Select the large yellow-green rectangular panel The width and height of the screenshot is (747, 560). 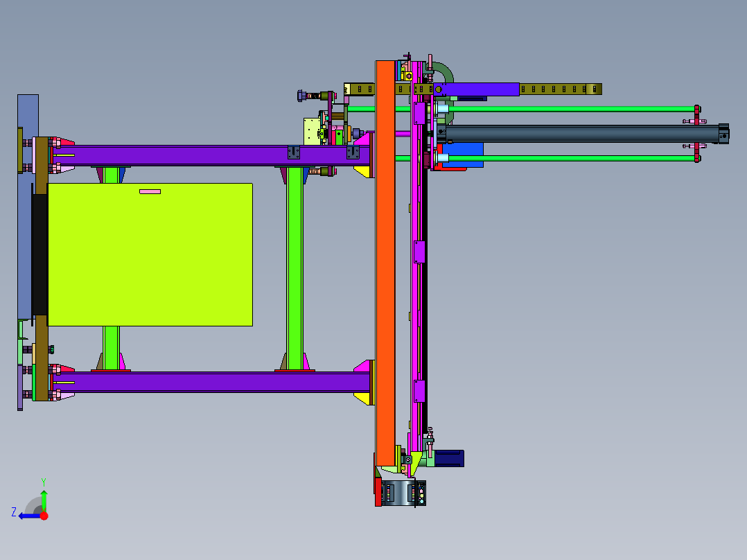pos(150,254)
